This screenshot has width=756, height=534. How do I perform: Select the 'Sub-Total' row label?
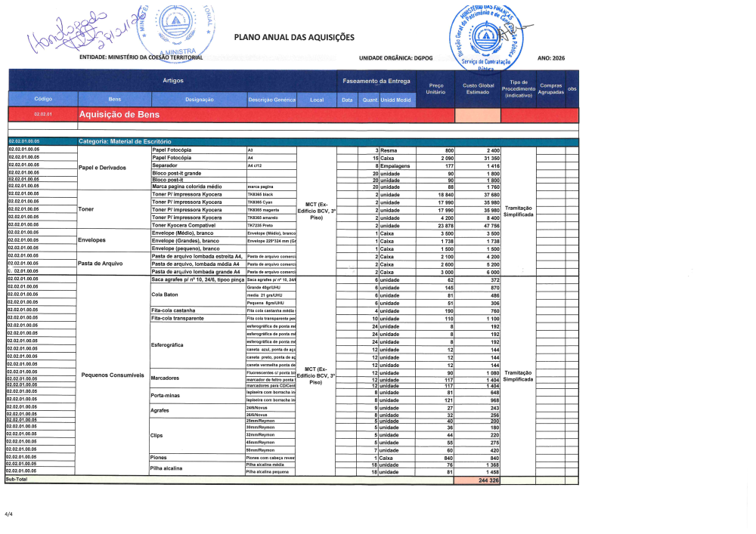coord(15,480)
